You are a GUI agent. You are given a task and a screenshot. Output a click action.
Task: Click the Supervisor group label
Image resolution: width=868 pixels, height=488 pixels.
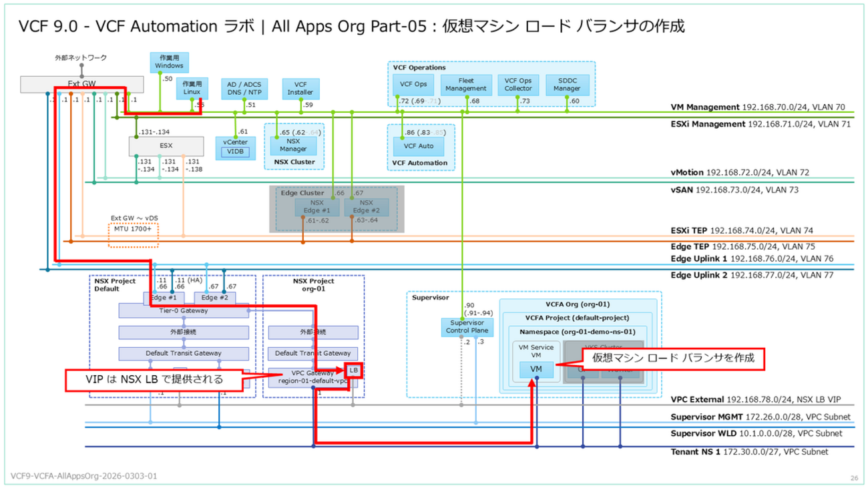[429, 297]
